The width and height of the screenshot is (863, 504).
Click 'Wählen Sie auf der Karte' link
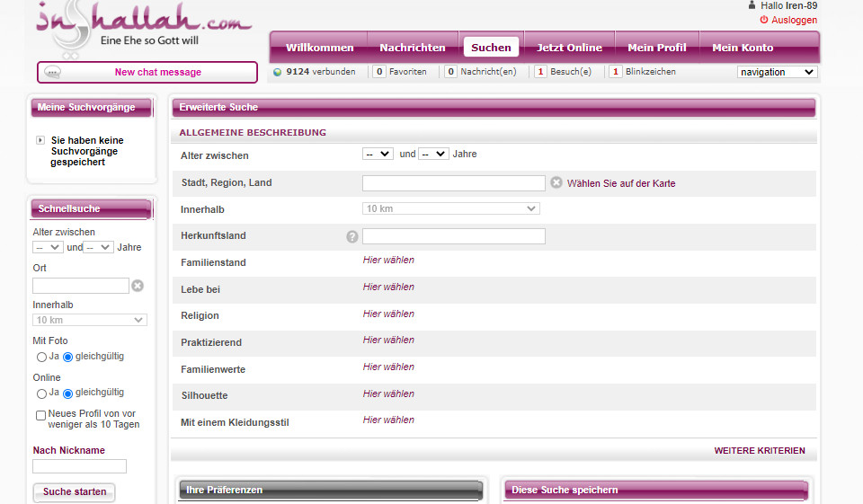click(620, 183)
